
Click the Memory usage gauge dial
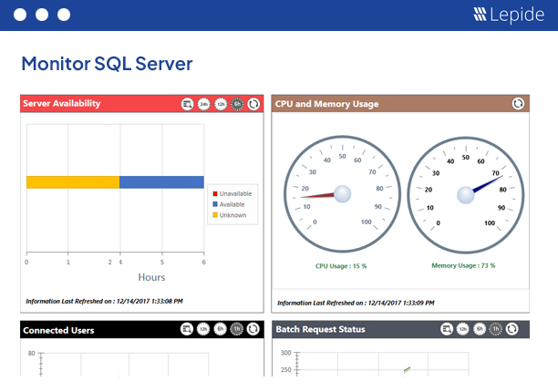point(466,195)
